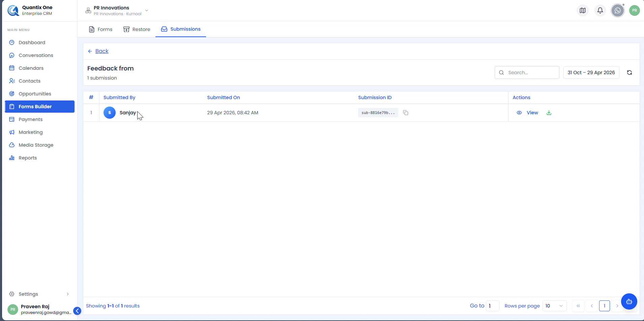
Task: Click the organization building icon
Action: [88, 10]
